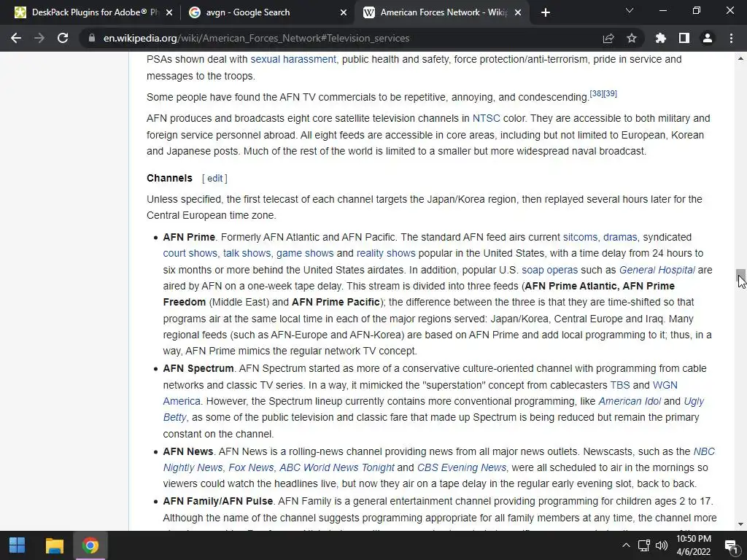The image size is (747, 560).
Task: Open the Windows Start menu
Action: 18,545
